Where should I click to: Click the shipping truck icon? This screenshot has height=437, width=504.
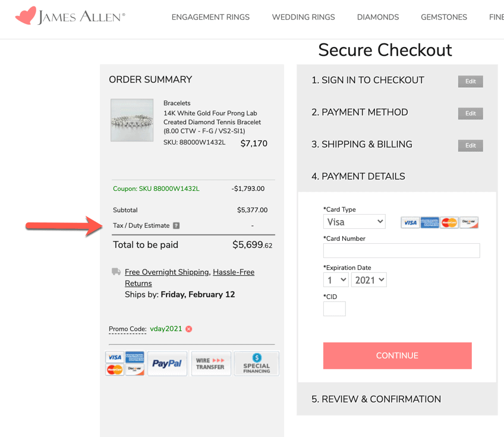coord(116,272)
